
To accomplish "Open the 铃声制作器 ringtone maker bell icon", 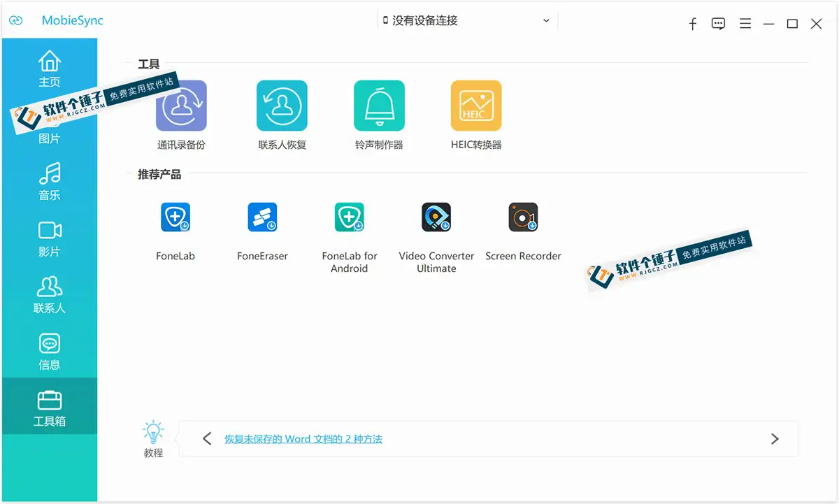I will tap(379, 106).
